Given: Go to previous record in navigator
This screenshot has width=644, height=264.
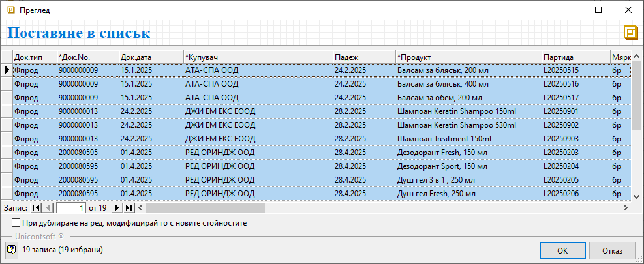Looking at the screenshot, I should tap(48, 208).
